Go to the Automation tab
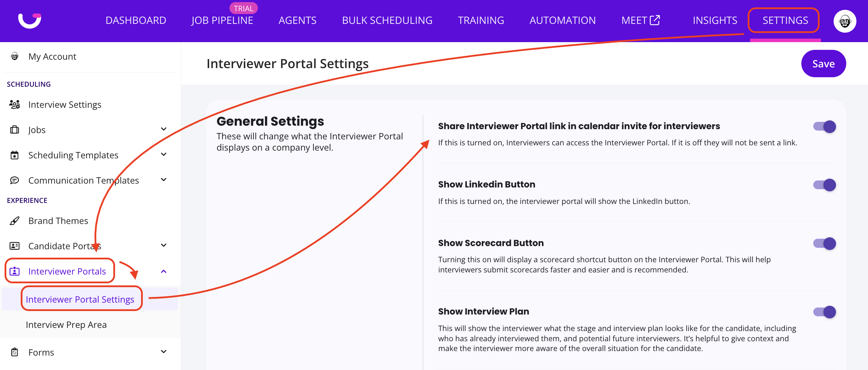Screen dimensions: 868x370 [562, 20]
